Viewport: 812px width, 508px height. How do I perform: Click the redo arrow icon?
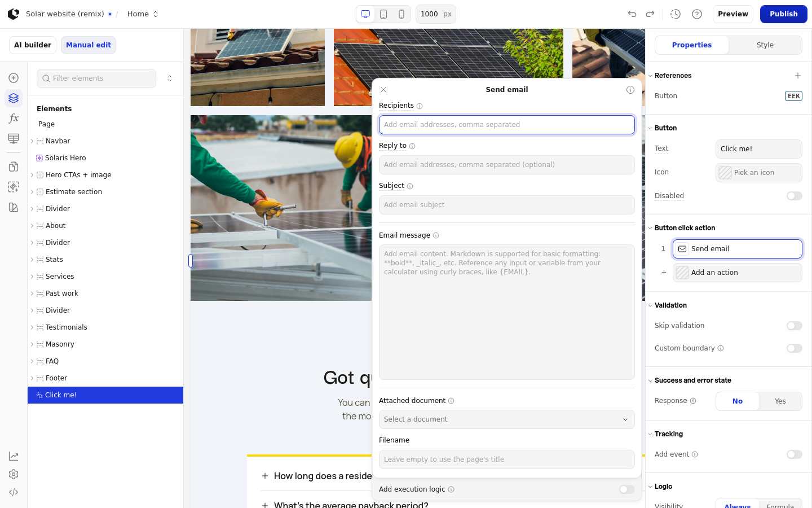[x=650, y=14]
